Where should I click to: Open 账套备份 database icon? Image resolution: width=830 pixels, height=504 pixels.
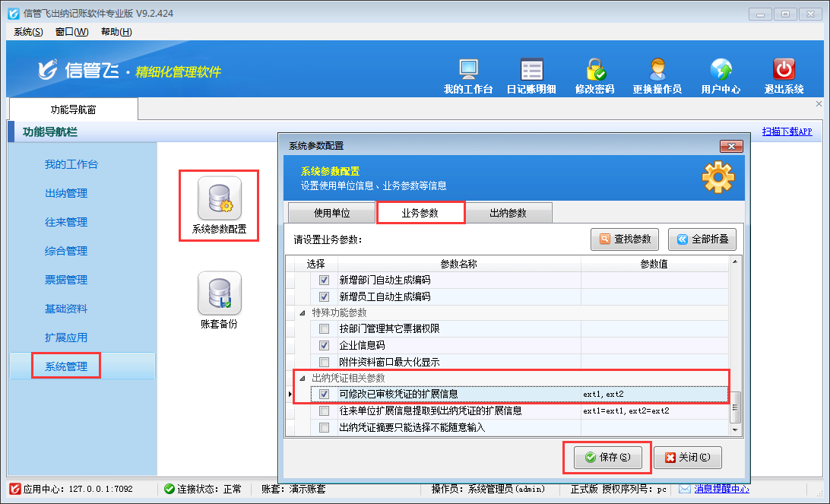pyautogui.click(x=219, y=293)
